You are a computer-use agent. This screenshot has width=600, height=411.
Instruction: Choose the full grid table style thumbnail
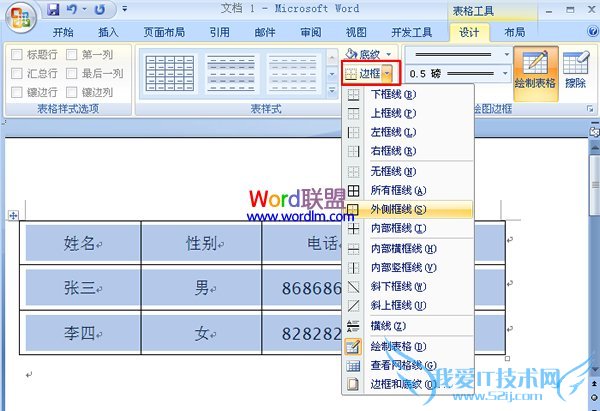coord(170,73)
